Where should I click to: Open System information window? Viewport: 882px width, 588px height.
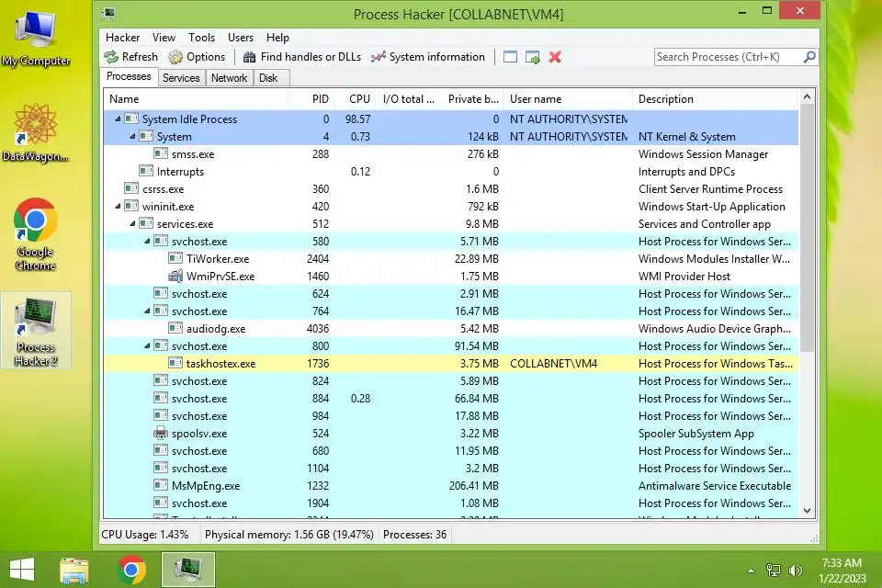click(x=428, y=57)
